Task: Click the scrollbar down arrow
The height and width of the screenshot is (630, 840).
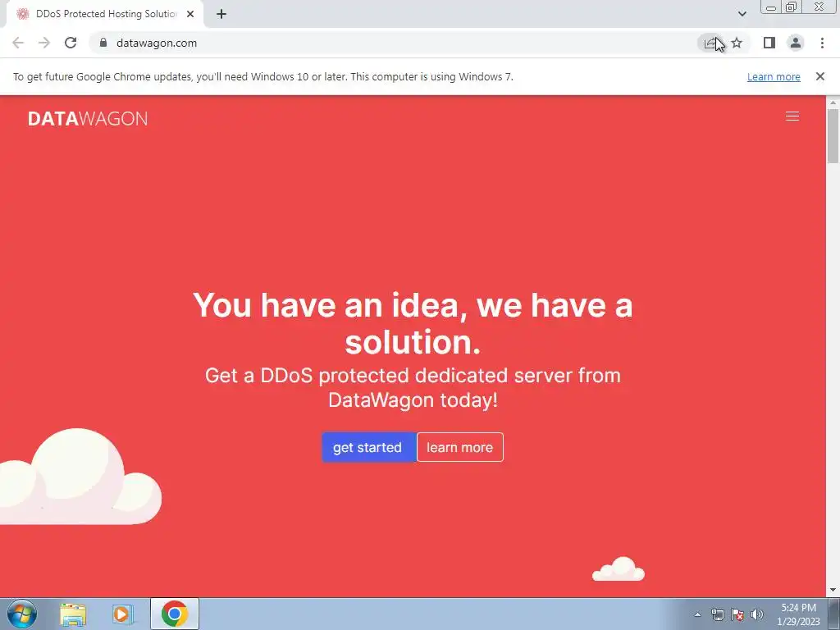Action: coord(833,590)
